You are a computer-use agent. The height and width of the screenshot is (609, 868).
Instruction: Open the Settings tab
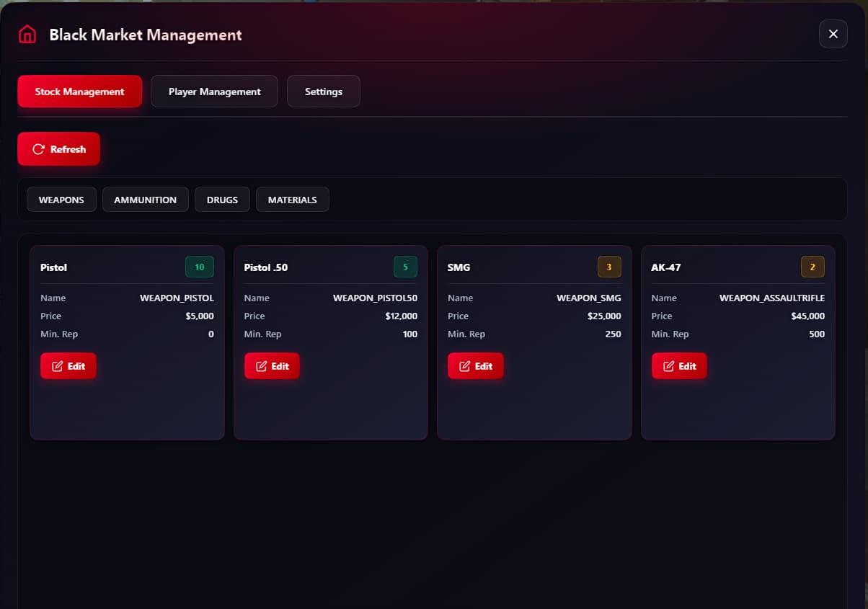point(323,92)
